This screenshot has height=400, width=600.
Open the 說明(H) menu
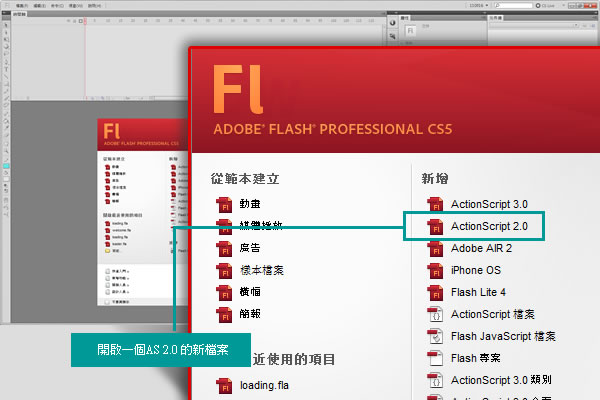tap(95, 6)
